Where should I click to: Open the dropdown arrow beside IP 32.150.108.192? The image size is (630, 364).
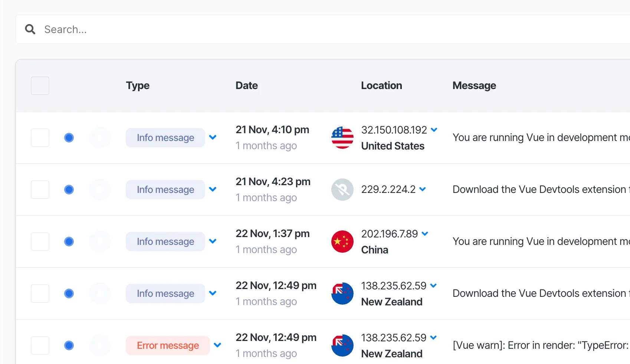(x=434, y=130)
